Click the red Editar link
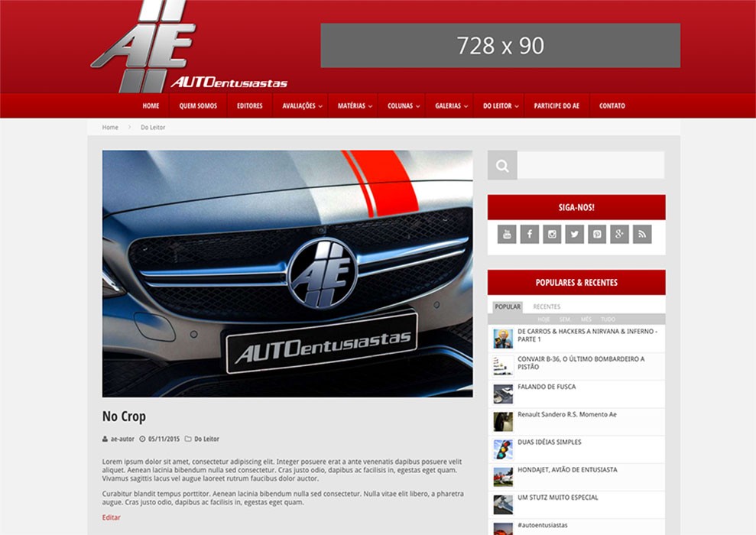This screenshot has width=756, height=535. click(112, 517)
